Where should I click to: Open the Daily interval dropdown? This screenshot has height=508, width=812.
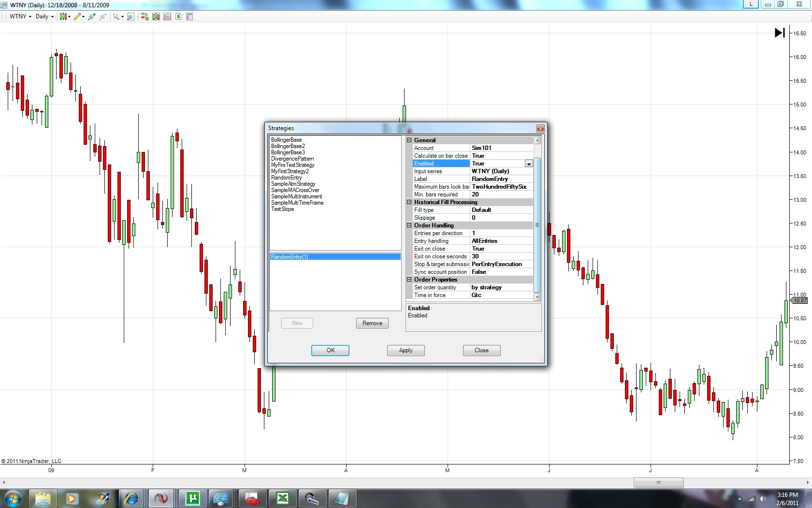coord(45,16)
